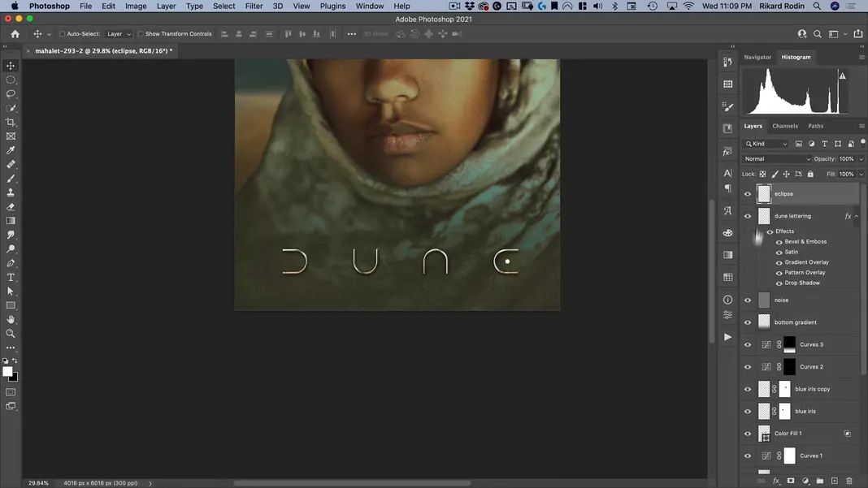Switch to the Paths tab
The width and height of the screenshot is (868, 488).
click(815, 126)
